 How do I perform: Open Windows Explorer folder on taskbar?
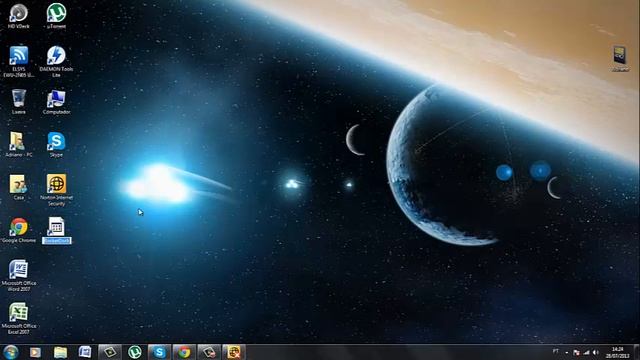60,352
